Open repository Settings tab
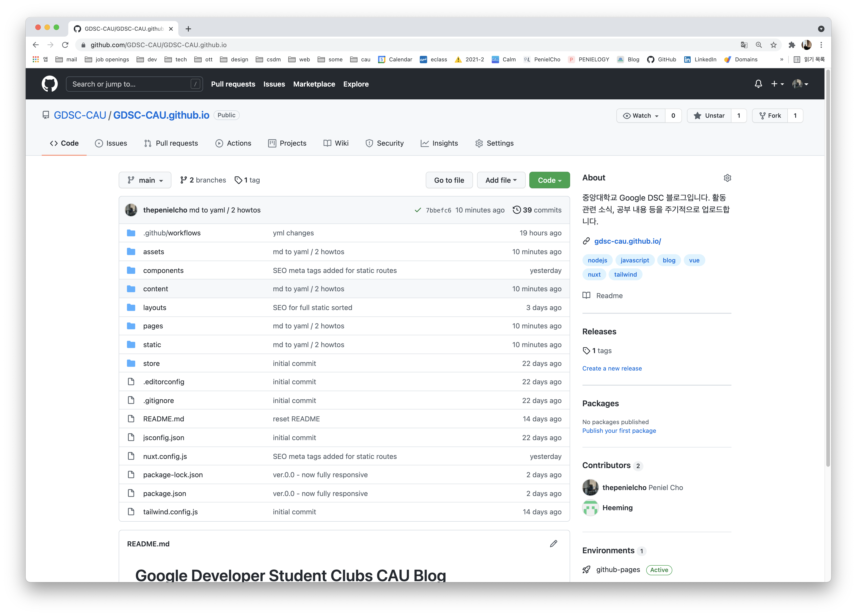857x616 pixels. tap(494, 143)
